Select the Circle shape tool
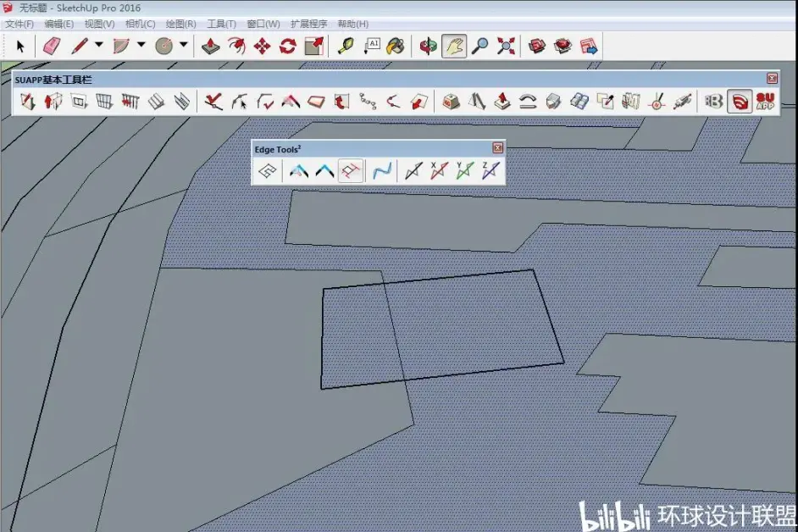This screenshot has width=798, height=532. tap(163, 46)
